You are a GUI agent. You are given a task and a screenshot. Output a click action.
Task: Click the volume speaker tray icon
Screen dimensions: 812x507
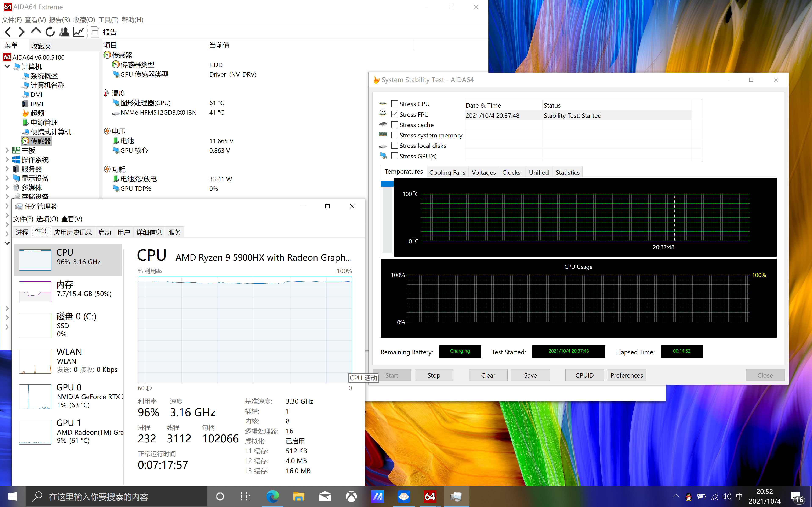(727, 496)
